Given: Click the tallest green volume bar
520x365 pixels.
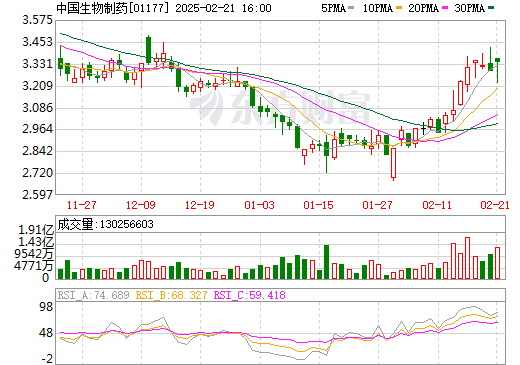Looking at the screenshot, I should pos(326,262).
